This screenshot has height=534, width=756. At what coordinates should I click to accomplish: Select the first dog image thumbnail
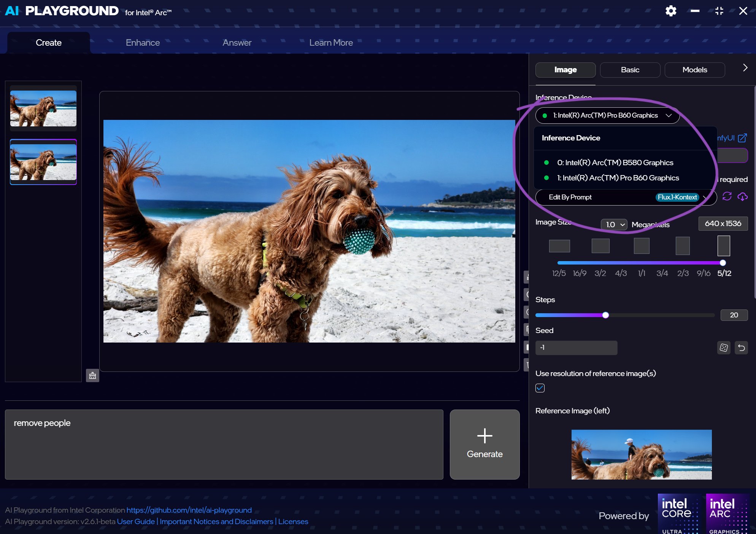pos(43,108)
